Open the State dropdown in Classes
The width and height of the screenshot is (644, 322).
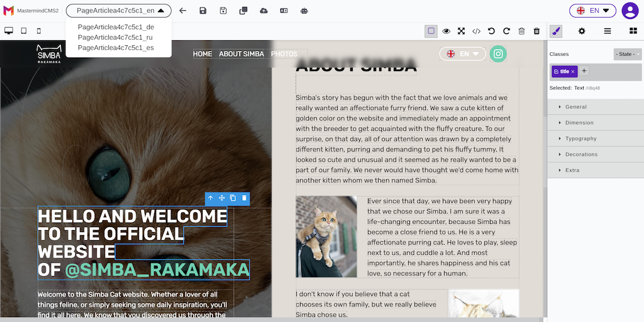click(x=627, y=55)
